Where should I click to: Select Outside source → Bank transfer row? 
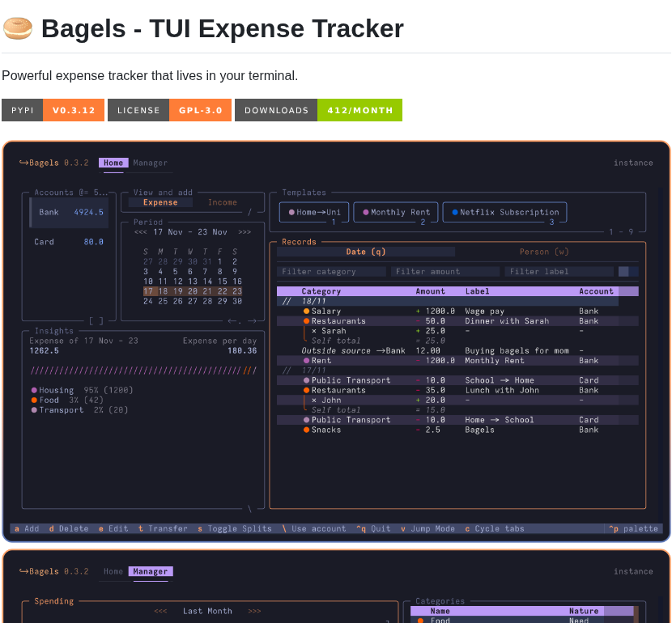[x=457, y=350]
